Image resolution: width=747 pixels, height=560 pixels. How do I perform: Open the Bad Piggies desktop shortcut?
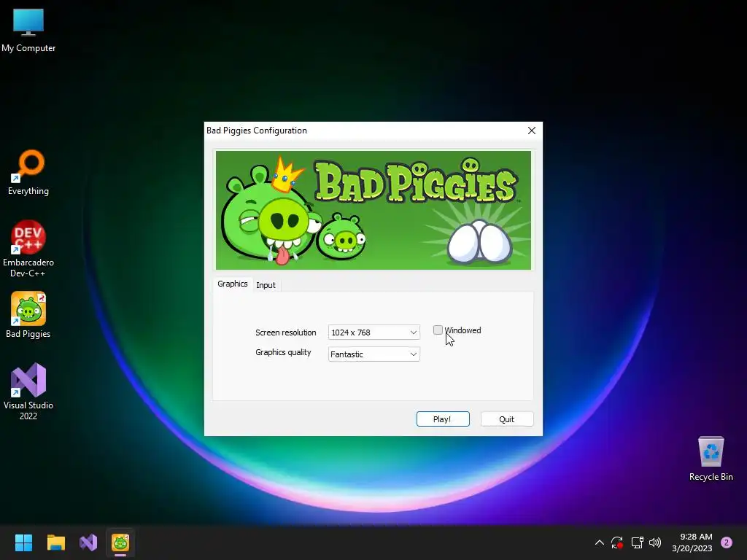click(28, 315)
